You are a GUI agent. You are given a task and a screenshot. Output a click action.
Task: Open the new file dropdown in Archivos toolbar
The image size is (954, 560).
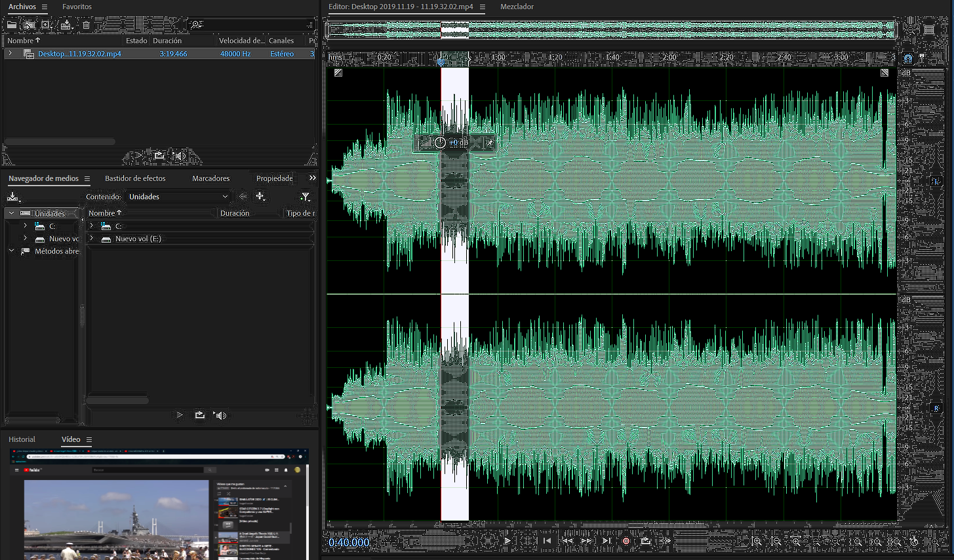(x=47, y=25)
